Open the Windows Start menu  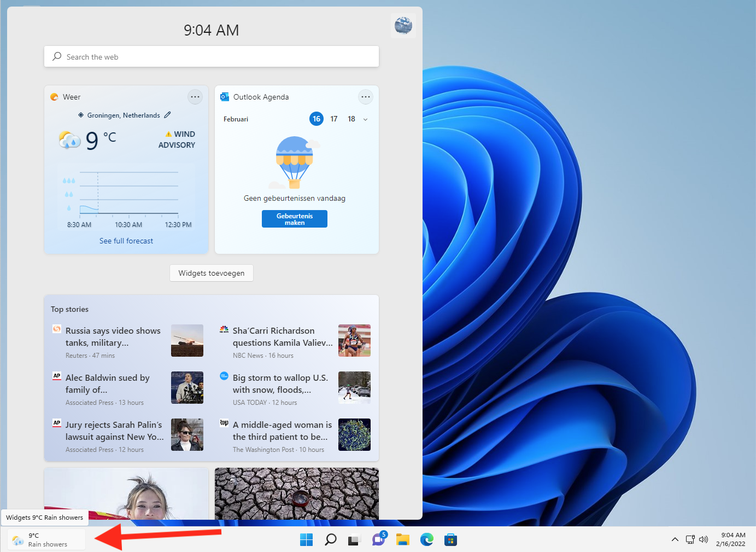[x=306, y=540]
